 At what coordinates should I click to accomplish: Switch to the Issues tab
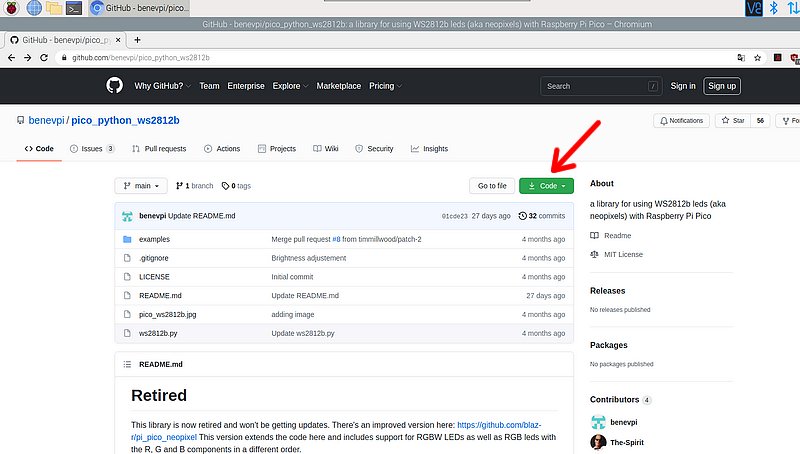point(92,148)
